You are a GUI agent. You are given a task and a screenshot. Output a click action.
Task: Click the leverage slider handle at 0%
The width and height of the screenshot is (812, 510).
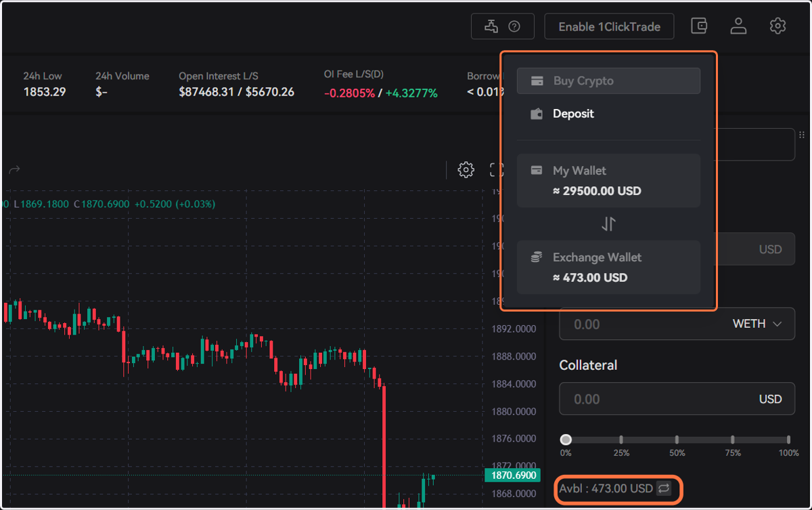pyautogui.click(x=566, y=440)
